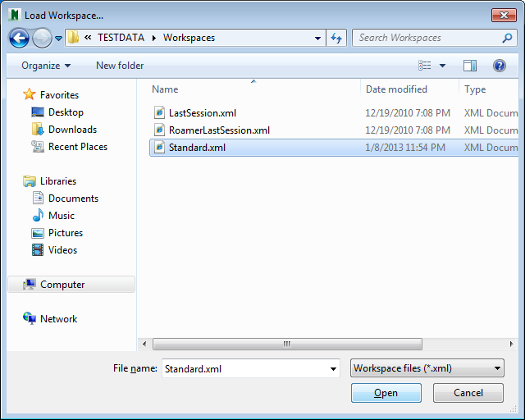Click the Desktop monitor icon
The image size is (525, 420).
(x=38, y=112)
